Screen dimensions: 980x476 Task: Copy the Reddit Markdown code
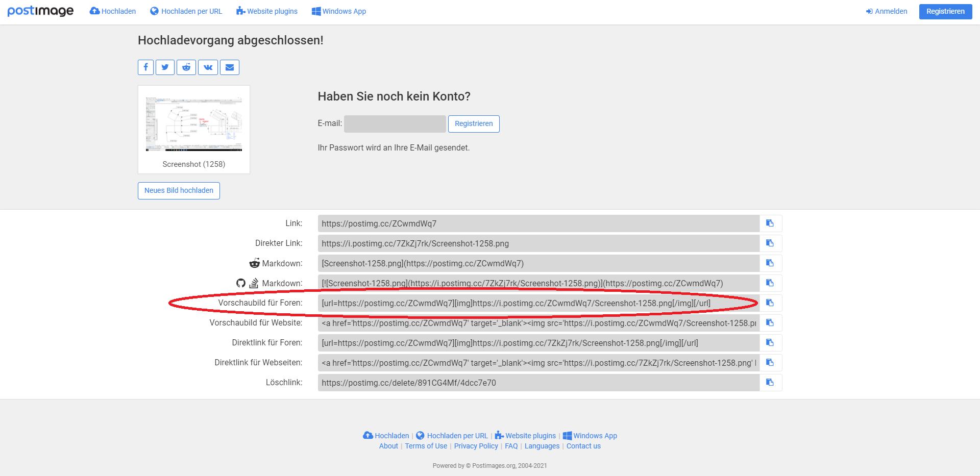tap(770, 263)
